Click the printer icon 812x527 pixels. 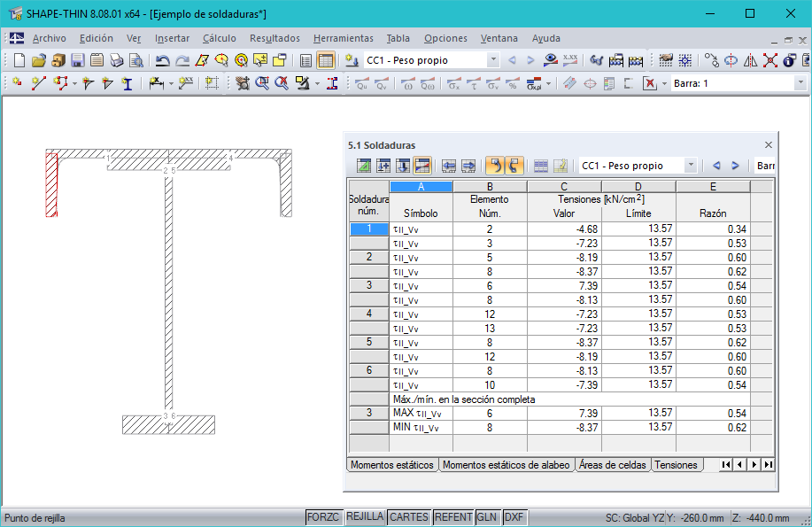point(117,60)
